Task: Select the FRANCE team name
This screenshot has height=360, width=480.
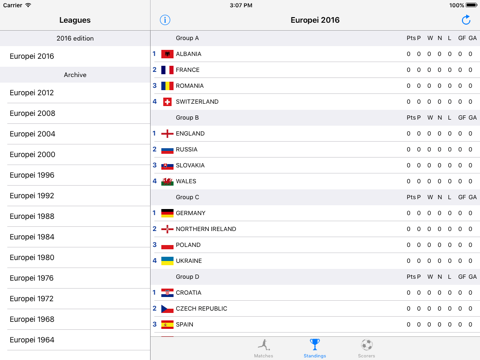Action: 187,70
